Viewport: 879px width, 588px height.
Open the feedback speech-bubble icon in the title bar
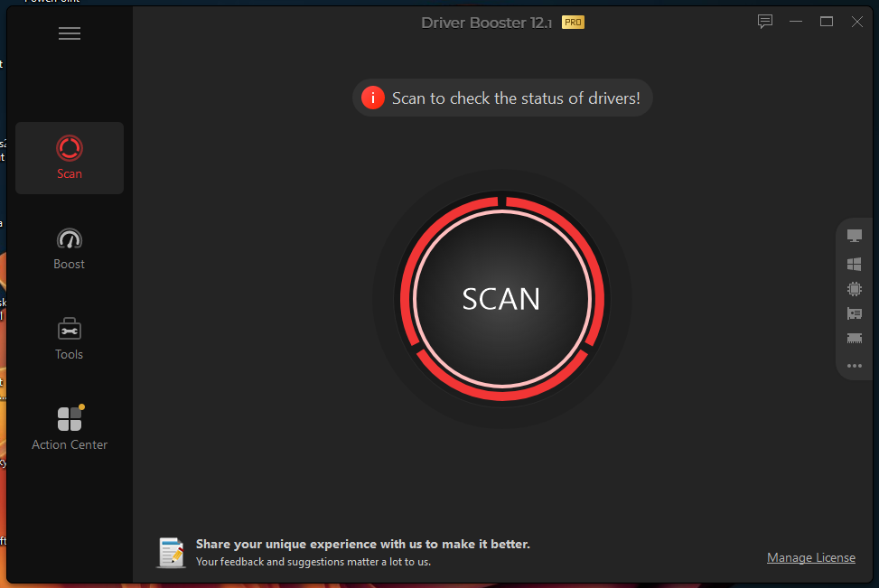764,22
